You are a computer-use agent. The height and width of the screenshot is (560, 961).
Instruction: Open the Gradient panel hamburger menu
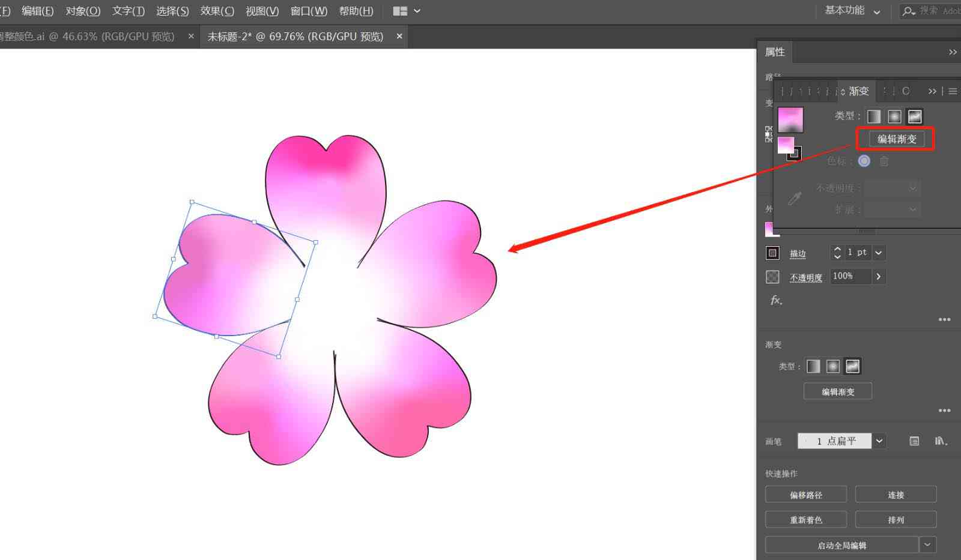[x=953, y=91]
